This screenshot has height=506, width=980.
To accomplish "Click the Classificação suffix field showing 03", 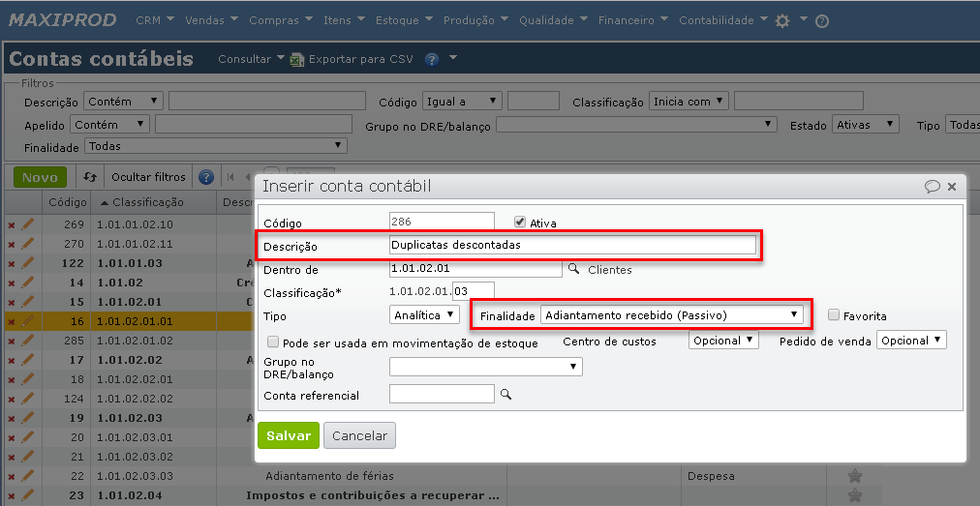I will pos(474,292).
